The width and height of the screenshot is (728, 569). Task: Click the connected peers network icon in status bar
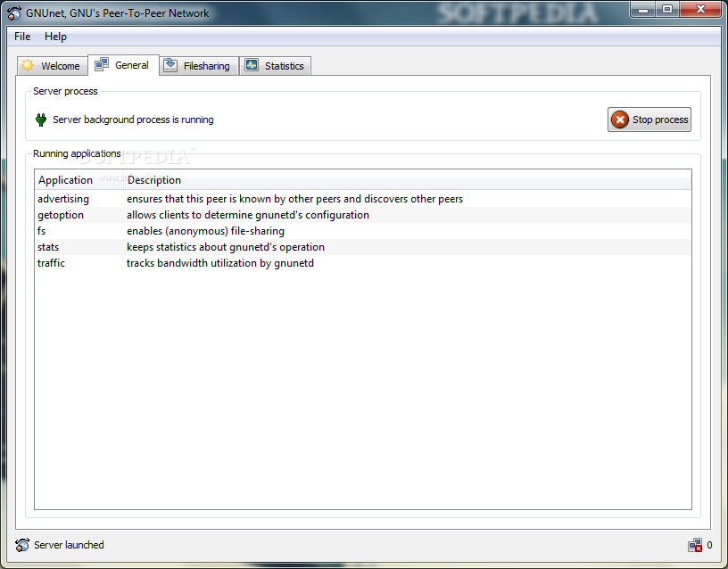[695, 545]
